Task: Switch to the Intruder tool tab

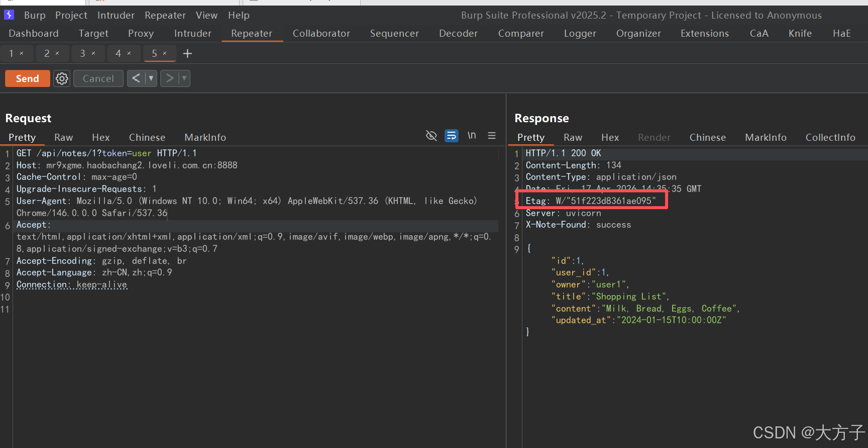Action: pos(193,33)
